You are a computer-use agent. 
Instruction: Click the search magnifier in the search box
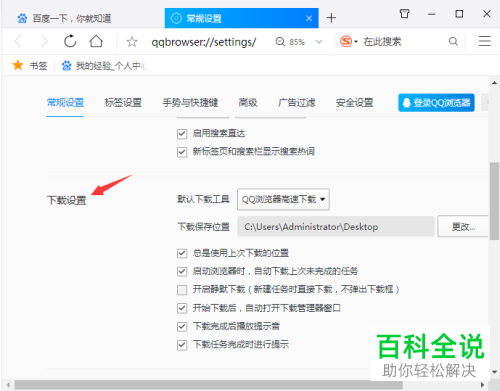[453, 42]
